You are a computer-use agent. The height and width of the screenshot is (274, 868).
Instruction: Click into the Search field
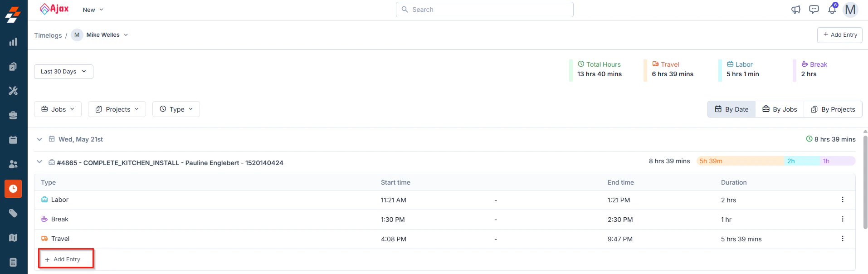[484, 10]
